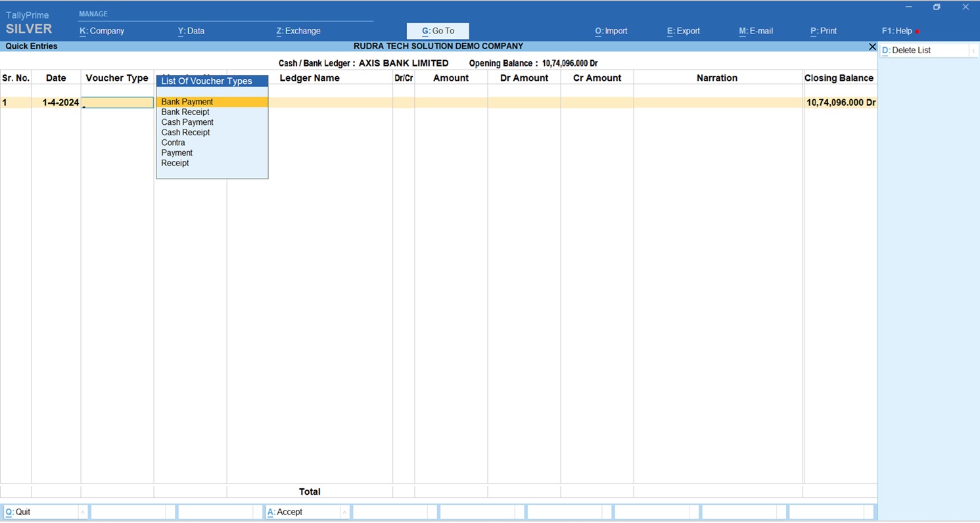The image size is (980, 523).
Task: Open the K: Company menu
Action: [102, 31]
